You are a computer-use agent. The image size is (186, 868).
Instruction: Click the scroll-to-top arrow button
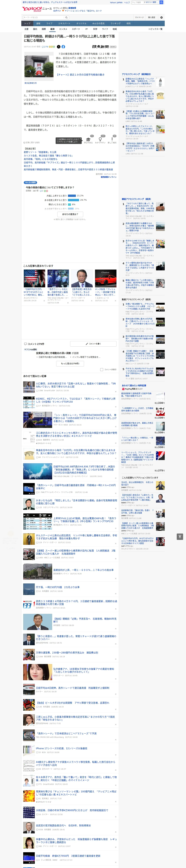[x=180, y=536]
